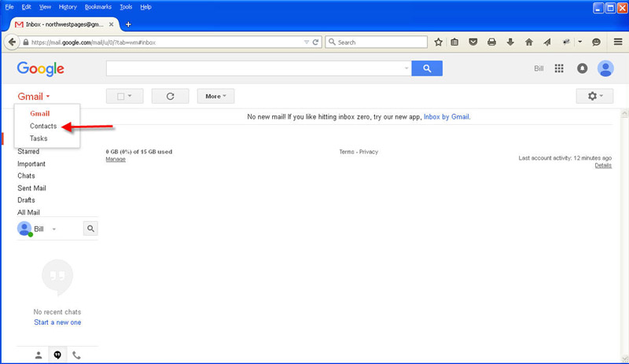Click the Terms link
This screenshot has height=364, width=629.
(347, 152)
